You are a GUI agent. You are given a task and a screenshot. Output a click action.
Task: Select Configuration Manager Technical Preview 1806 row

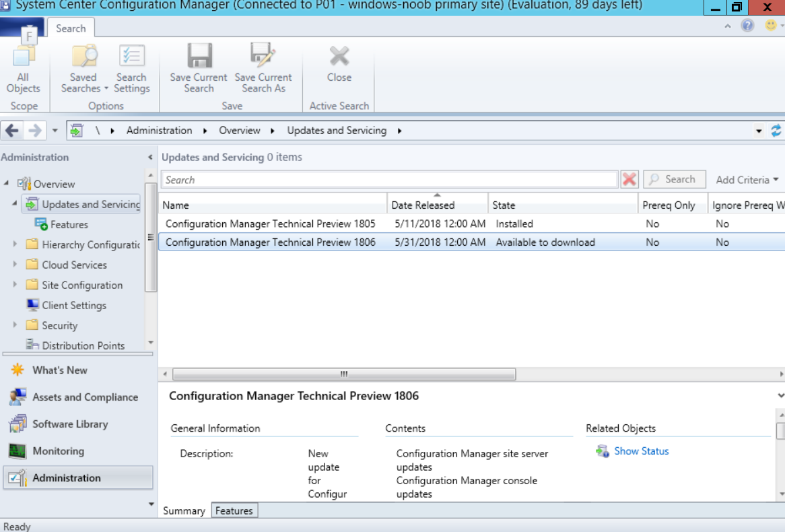tap(471, 242)
